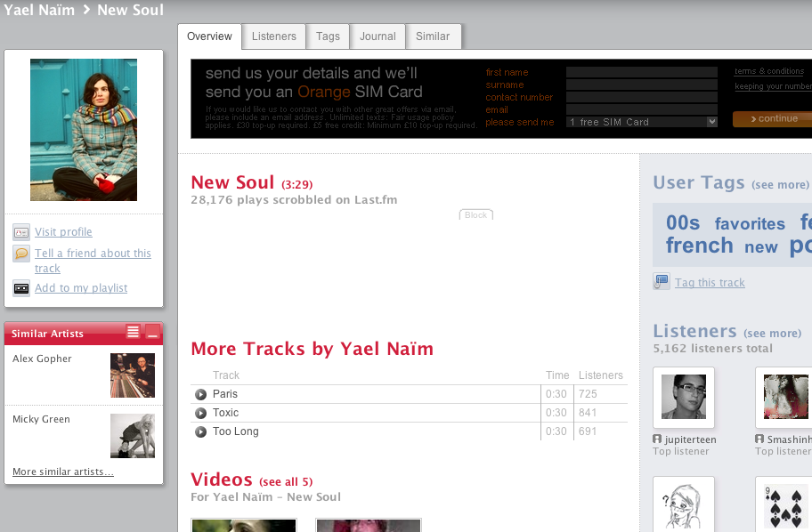
Task: Click see more next to User Tags
Action: pos(781,185)
